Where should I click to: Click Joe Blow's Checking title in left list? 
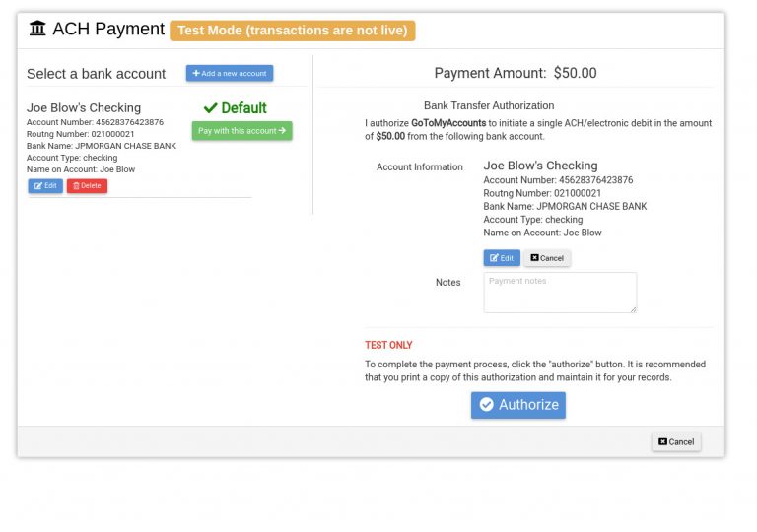pos(84,107)
